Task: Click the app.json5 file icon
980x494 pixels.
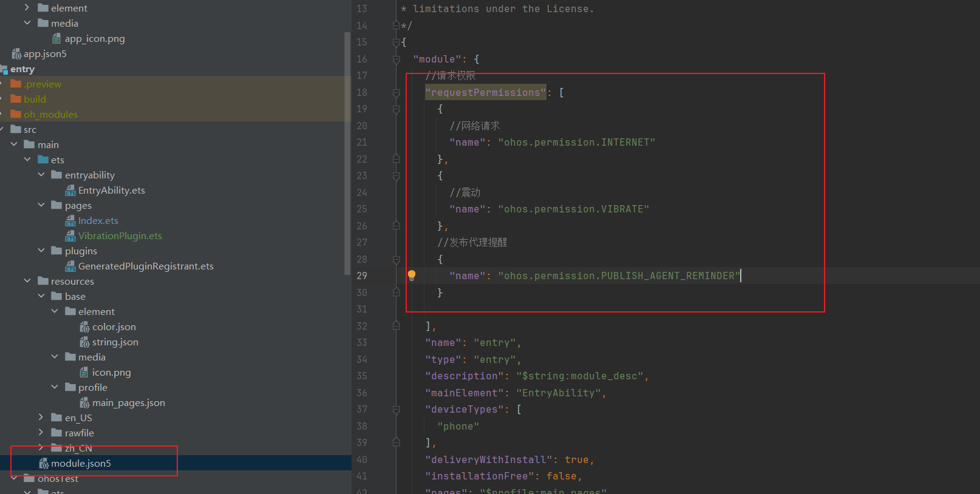Action: tap(16, 54)
